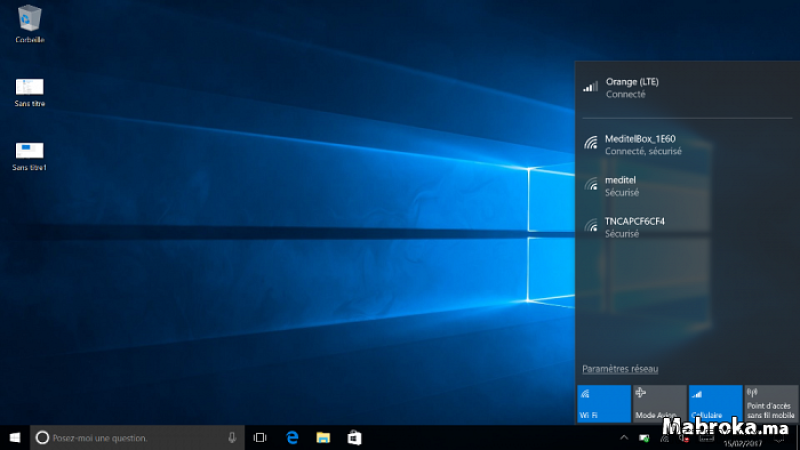Select the Sans titre desktop file
The image size is (800, 450).
point(30,92)
